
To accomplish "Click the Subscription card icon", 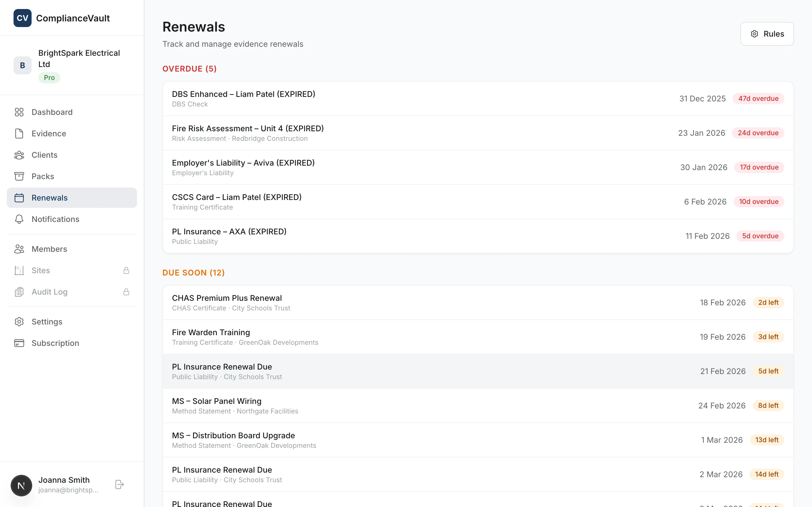I will 19,343.
